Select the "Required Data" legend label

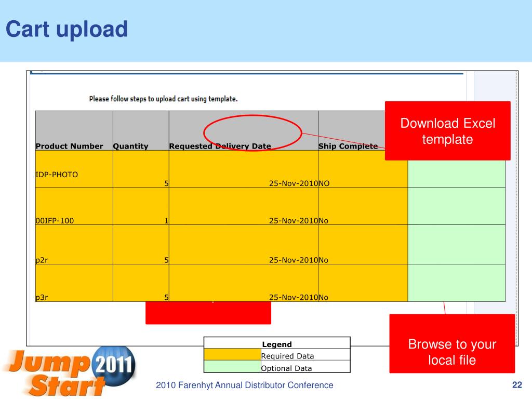coord(288,356)
